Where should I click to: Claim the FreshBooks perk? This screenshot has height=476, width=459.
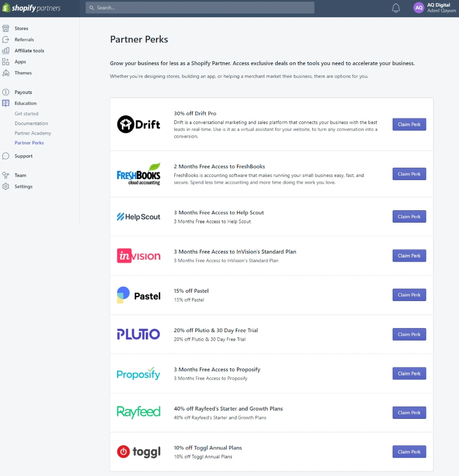(x=409, y=174)
